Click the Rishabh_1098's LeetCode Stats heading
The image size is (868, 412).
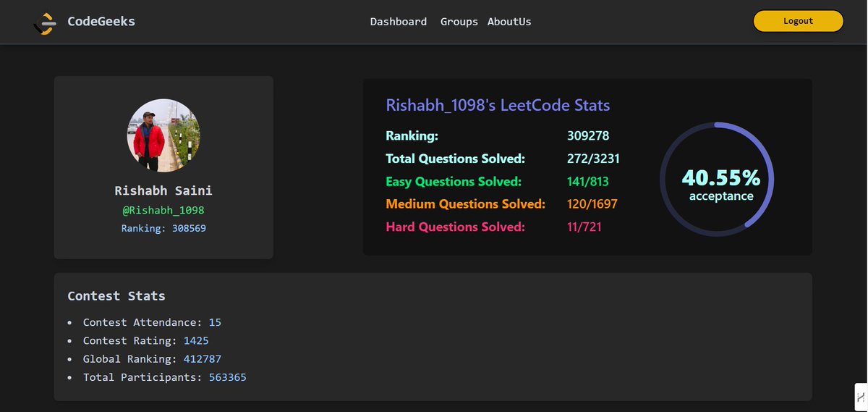point(498,106)
